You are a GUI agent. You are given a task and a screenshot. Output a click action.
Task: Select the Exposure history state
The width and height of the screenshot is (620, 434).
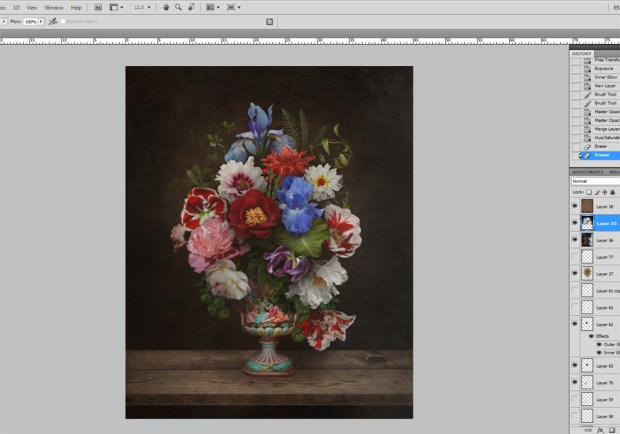605,68
